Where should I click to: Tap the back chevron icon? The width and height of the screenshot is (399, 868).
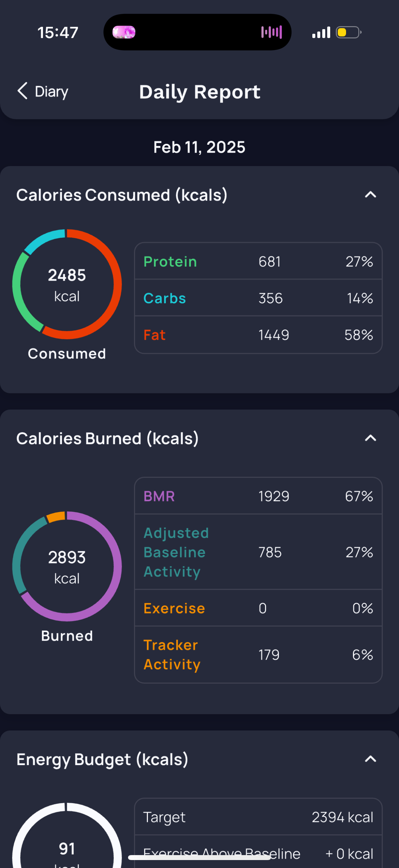pos(22,91)
